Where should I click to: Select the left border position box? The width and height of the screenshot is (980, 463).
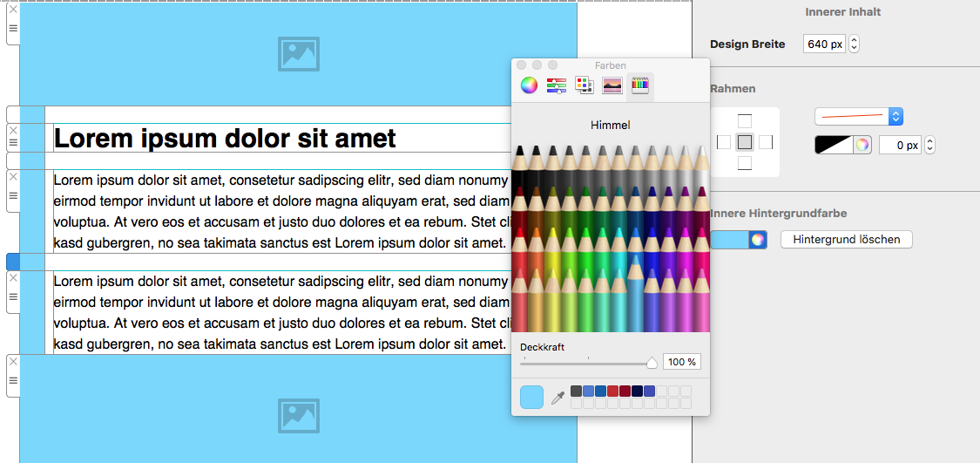tap(723, 142)
